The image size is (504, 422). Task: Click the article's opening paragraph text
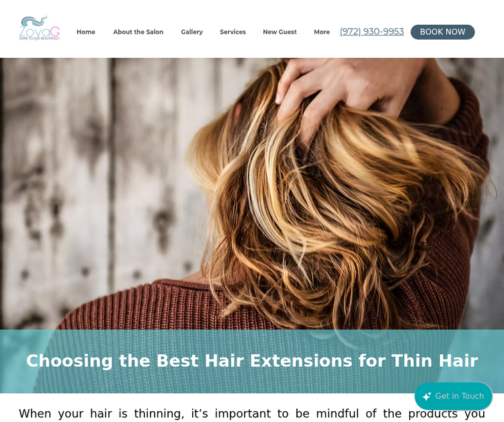pos(252,413)
